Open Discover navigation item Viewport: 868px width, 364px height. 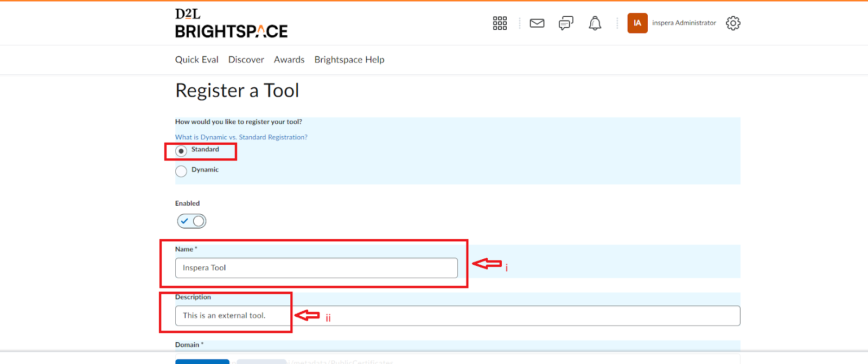pyautogui.click(x=246, y=60)
